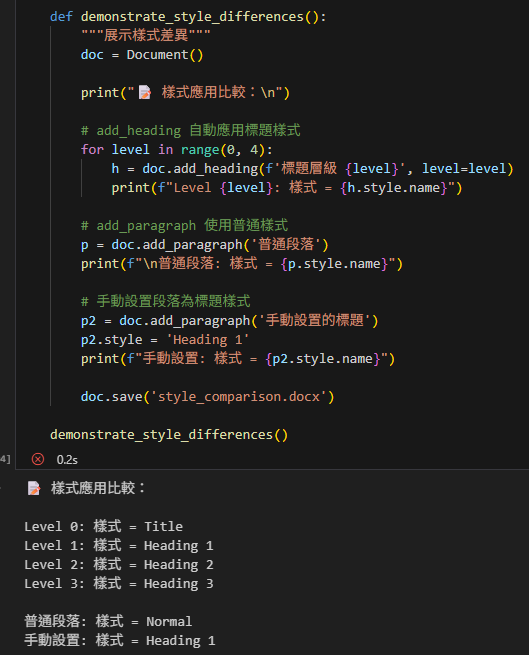529x655 pixels.
Task: Click the red cell execution error icon
Action: coord(38,460)
